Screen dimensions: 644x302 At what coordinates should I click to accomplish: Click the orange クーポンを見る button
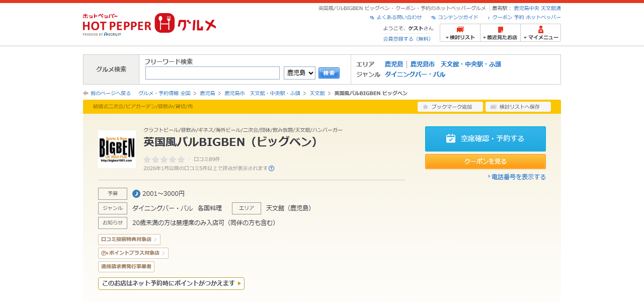coord(486,162)
